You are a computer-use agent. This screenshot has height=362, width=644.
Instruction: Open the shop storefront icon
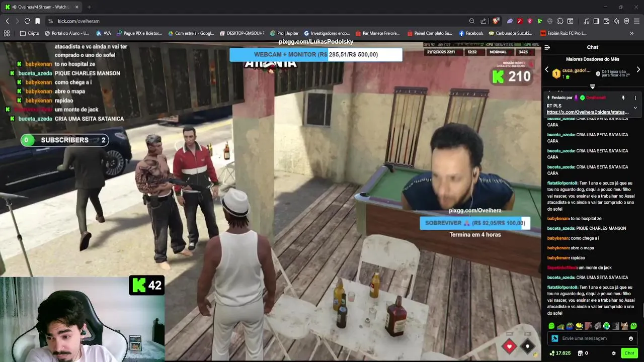click(580, 353)
